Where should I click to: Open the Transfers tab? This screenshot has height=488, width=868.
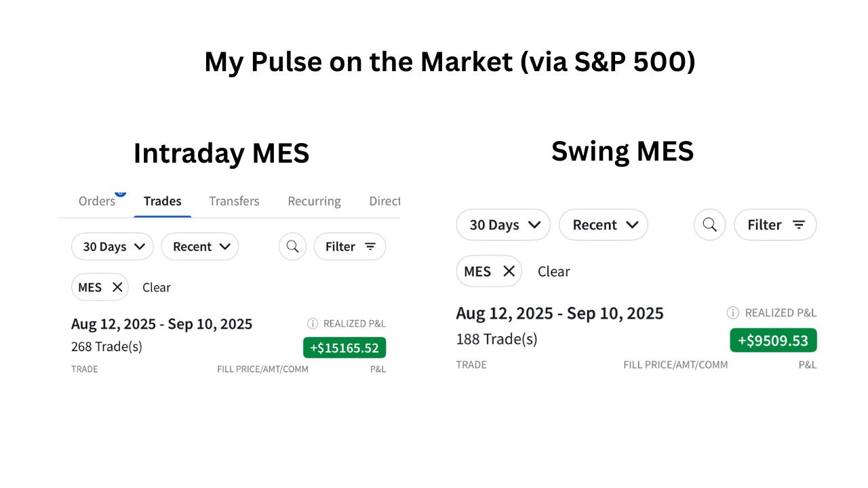point(234,201)
